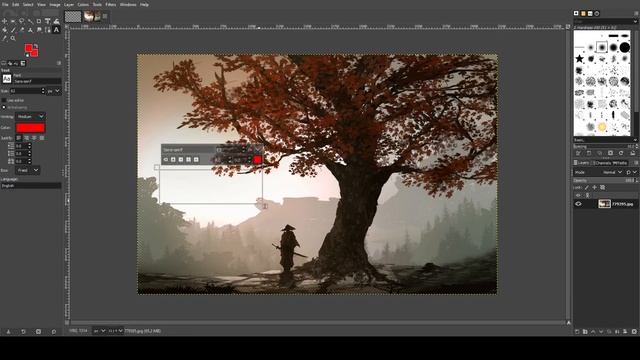Select the Color Picker eyedropper tool
The image size is (640, 360).
(x=4, y=38)
